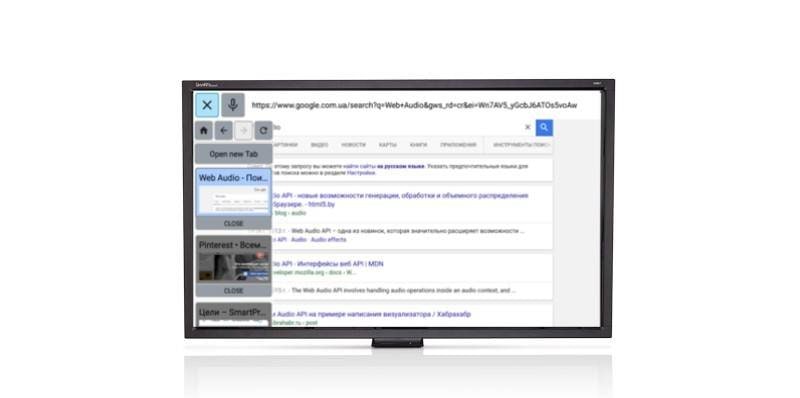
Task: Open the MDN Web Audio API result
Action: (328, 264)
